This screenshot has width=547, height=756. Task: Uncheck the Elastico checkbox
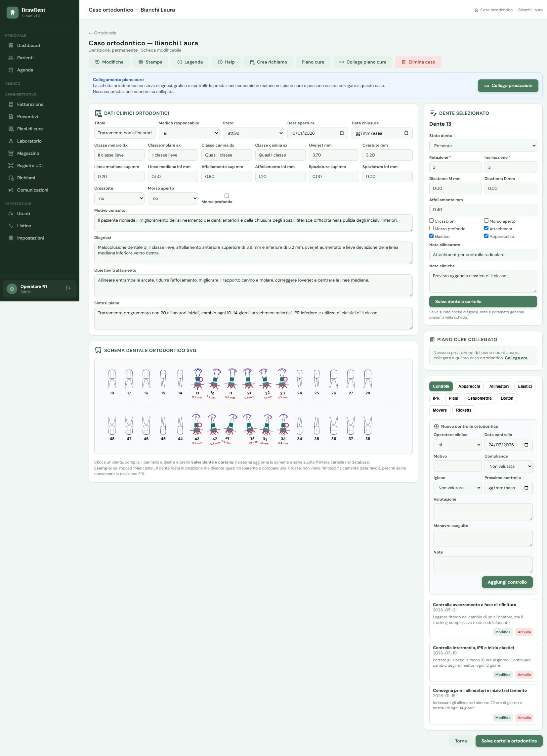[431, 236]
